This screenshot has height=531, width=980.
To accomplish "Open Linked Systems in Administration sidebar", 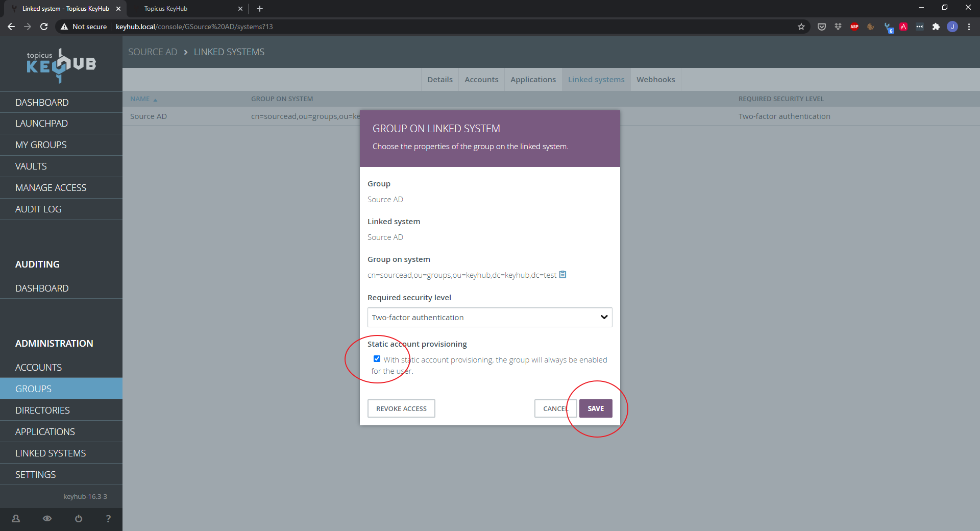I will (x=61, y=453).
